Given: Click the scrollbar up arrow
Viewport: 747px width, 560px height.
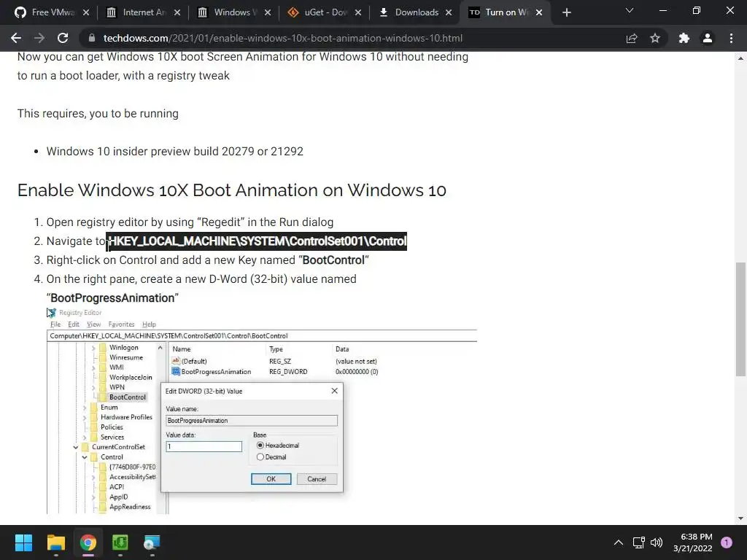Looking at the screenshot, I should pos(740,58).
